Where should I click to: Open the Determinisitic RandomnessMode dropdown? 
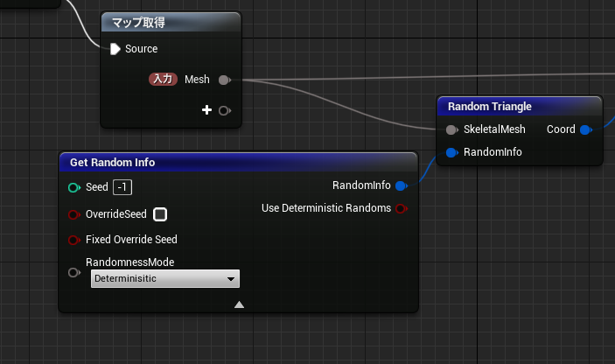[165, 278]
